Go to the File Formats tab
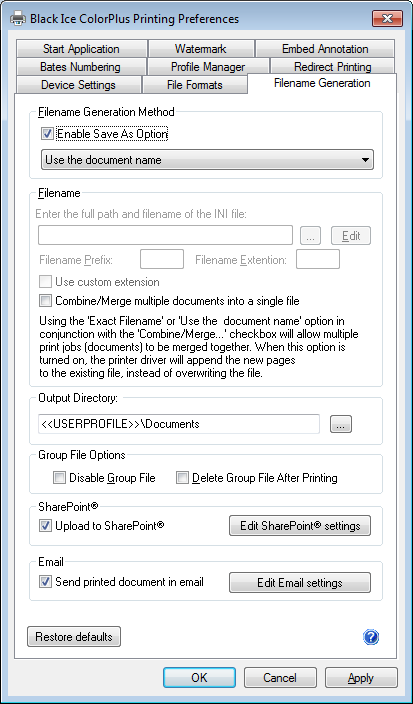Viewport: 413px width, 704px height. click(x=194, y=85)
